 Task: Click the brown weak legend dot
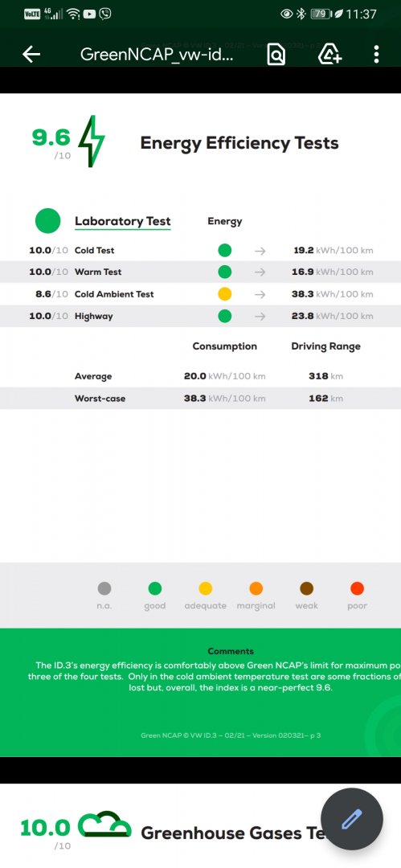pyautogui.click(x=306, y=588)
